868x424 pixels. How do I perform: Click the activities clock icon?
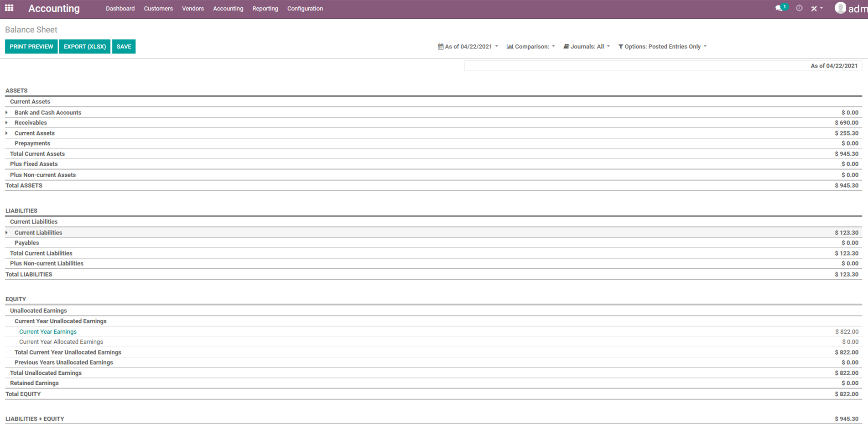click(x=799, y=8)
